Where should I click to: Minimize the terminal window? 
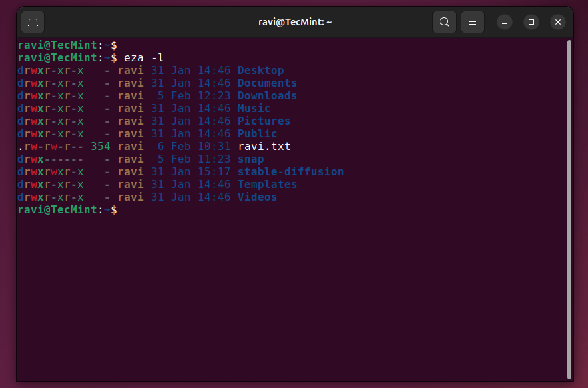click(x=505, y=23)
